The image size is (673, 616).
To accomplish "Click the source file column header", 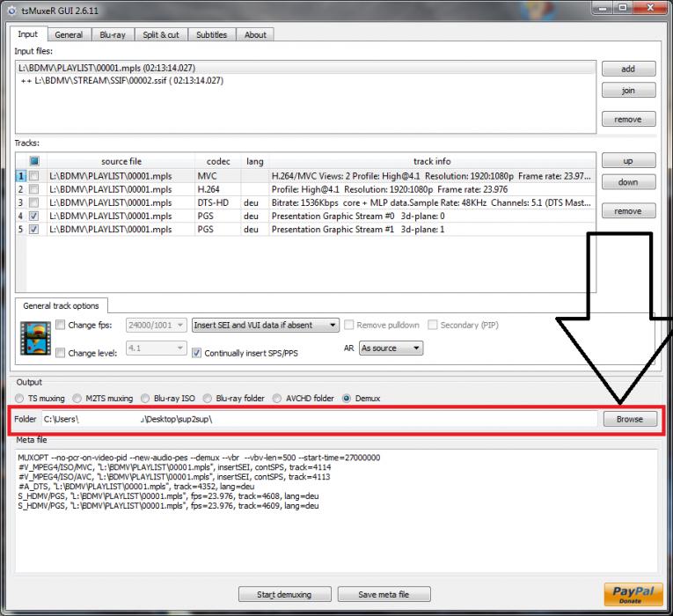I will [121, 161].
